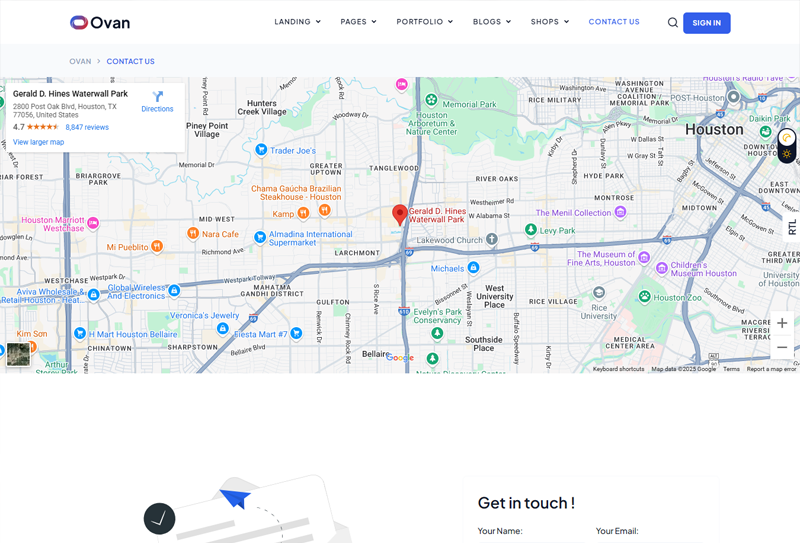The height and width of the screenshot is (543, 800).
Task: Zoom in the map with plus button
Action: pos(782,323)
